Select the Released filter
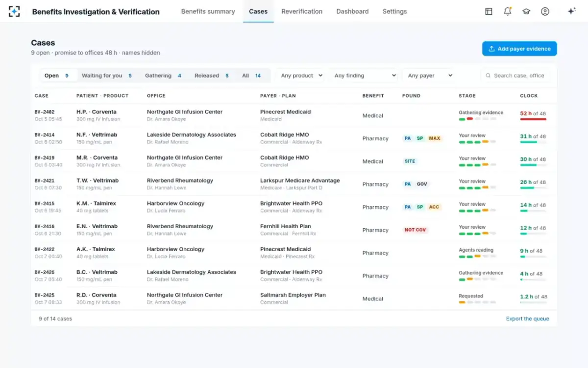The width and height of the screenshot is (588, 368). click(x=212, y=76)
